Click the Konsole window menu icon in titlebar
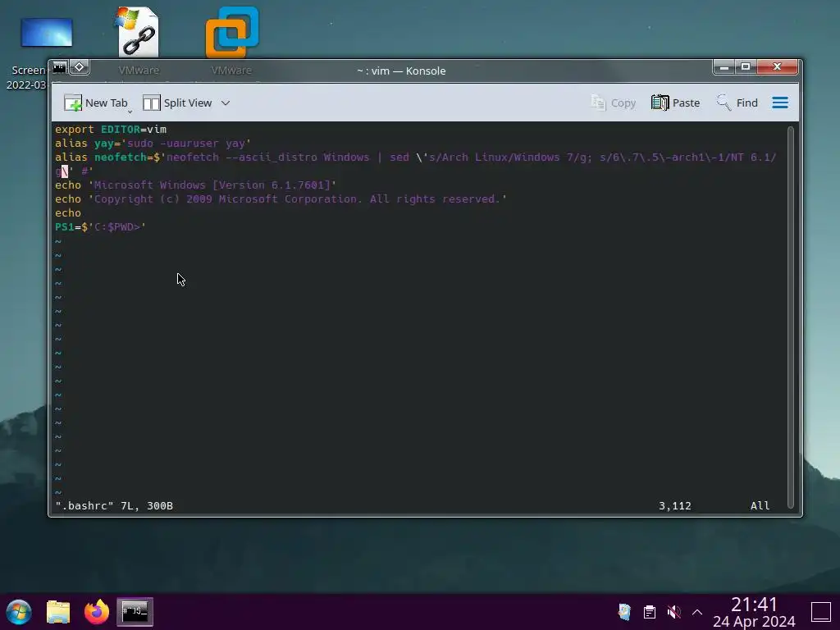840x630 pixels. click(59, 67)
